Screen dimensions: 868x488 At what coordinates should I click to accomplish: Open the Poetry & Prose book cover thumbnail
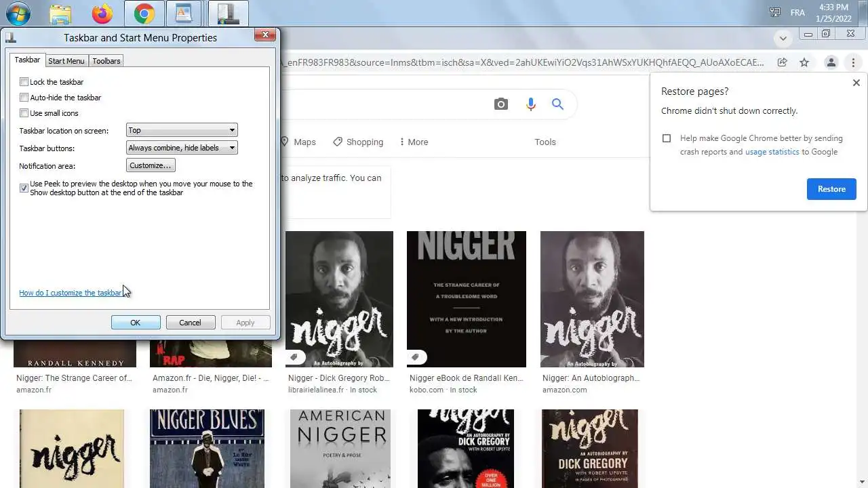tap(340, 449)
